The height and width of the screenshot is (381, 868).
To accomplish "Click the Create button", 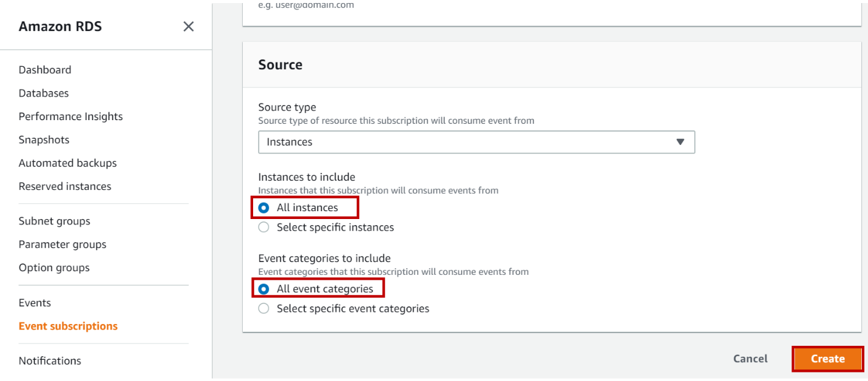I will point(827,359).
